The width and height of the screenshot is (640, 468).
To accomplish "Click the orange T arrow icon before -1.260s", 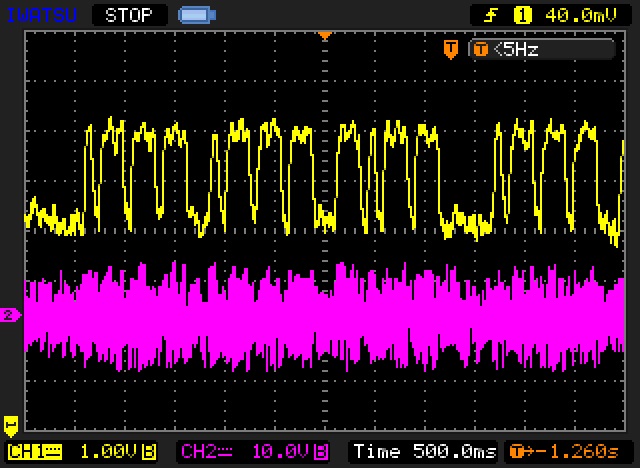I will pos(522,452).
